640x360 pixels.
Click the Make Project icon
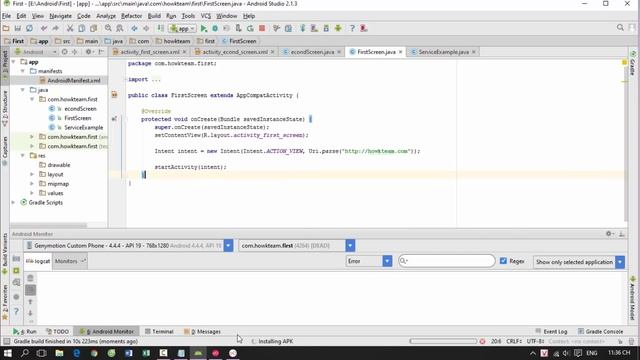point(160,28)
